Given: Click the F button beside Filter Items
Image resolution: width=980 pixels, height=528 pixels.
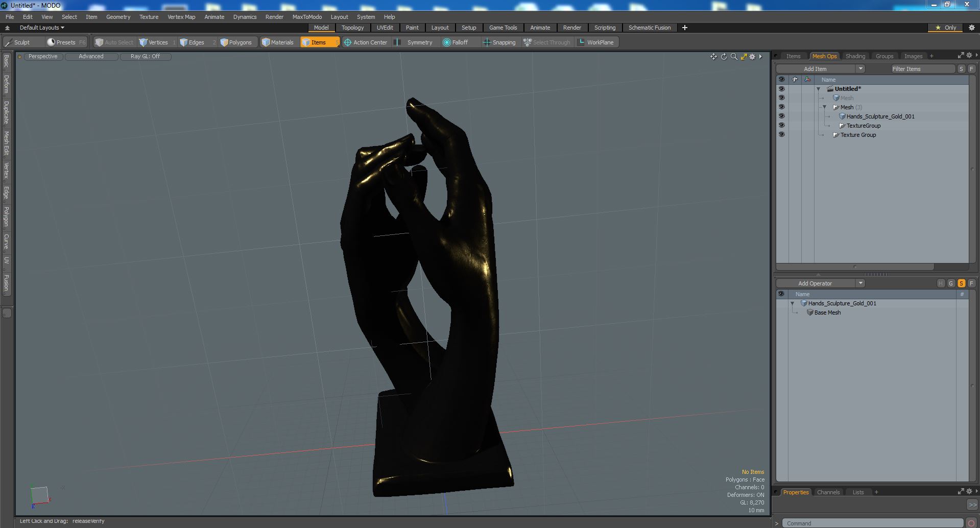Looking at the screenshot, I should [x=971, y=69].
